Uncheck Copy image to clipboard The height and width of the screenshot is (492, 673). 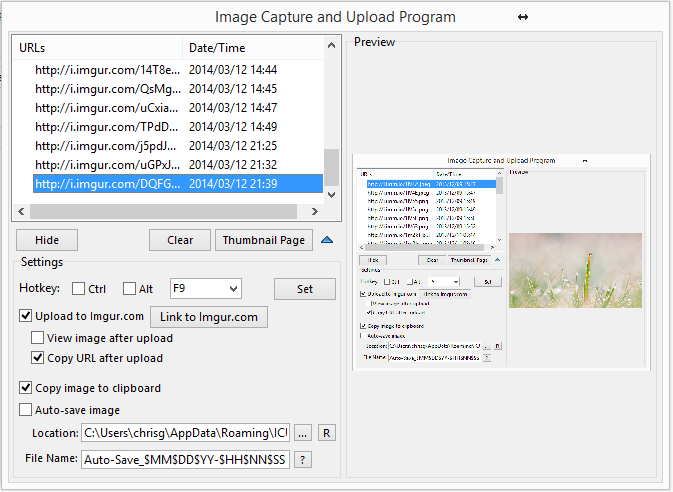pyautogui.click(x=25, y=388)
